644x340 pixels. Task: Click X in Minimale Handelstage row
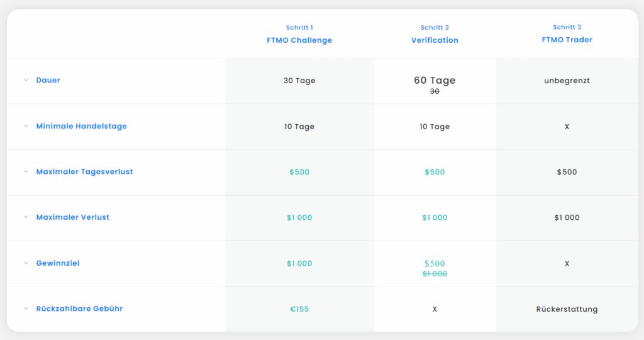pyautogui.click(x=567, y=127)
